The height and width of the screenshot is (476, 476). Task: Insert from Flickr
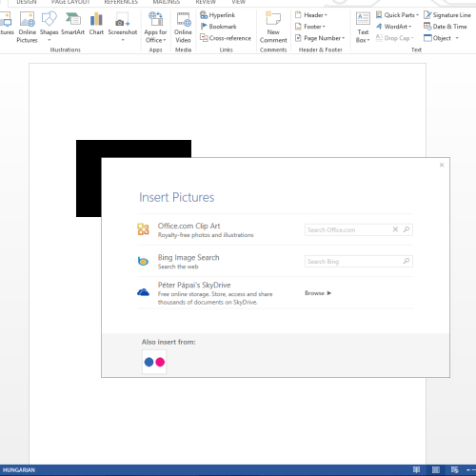(154, 362)
